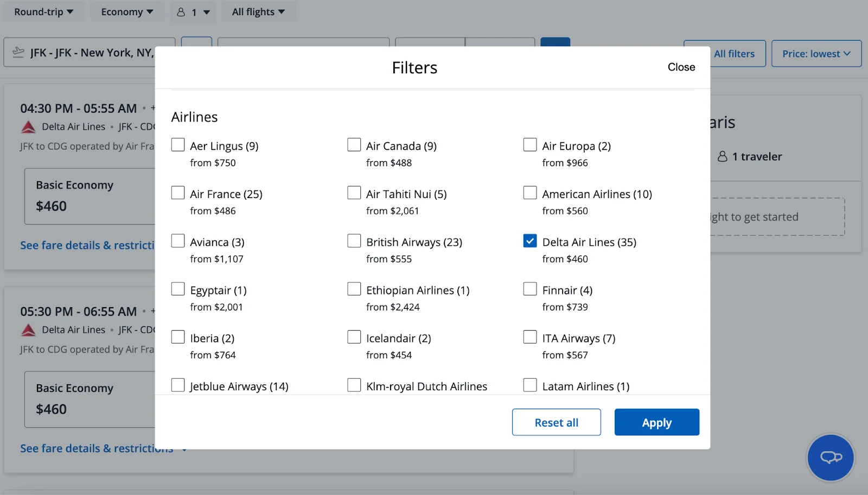
Task: Check the Jetblue Airways airline filter
Action: [178, 385]
